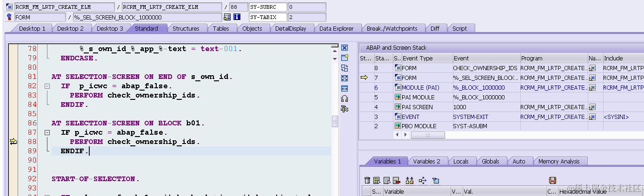This screenshot has width=644, height=196.
Task: Open the Structures tab
Action: coord(186,28)
